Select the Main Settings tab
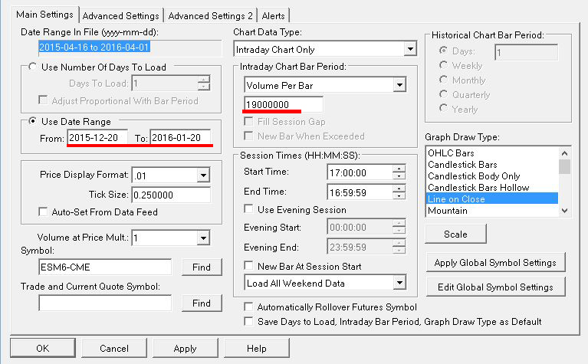Viewport: 588px width, 364px height. 44,15
